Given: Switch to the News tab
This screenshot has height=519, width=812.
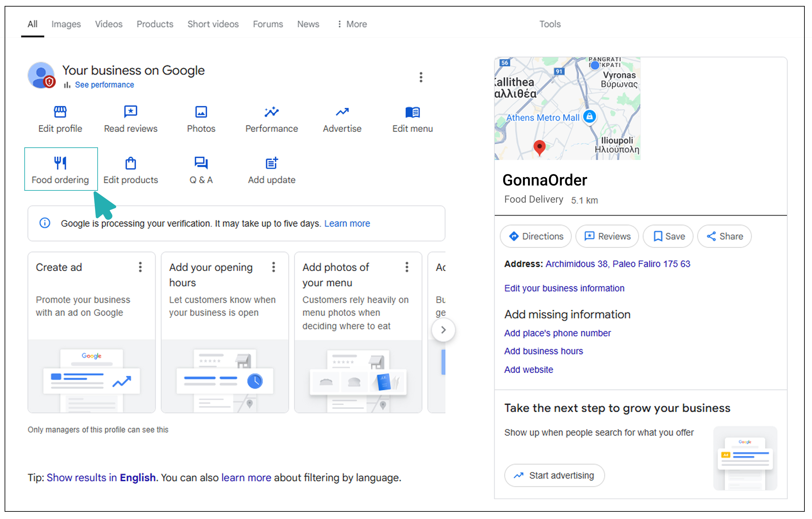Looking at the screenshot, I should [x=308, y=24].
